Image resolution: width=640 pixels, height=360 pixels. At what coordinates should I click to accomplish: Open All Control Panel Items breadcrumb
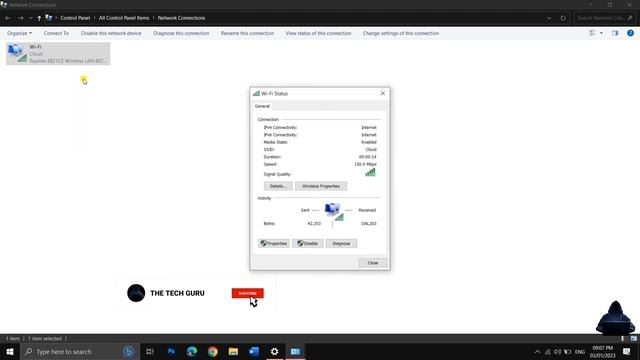coord(124,18)
